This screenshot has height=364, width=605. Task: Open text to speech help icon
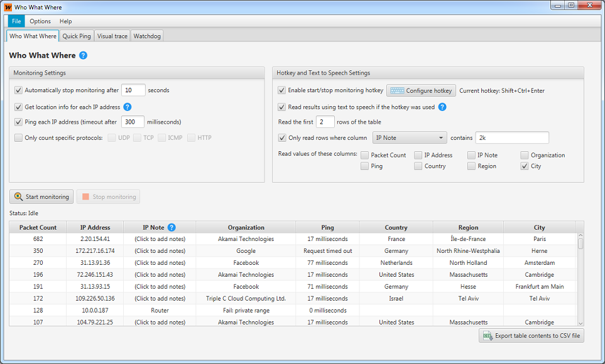442,107
